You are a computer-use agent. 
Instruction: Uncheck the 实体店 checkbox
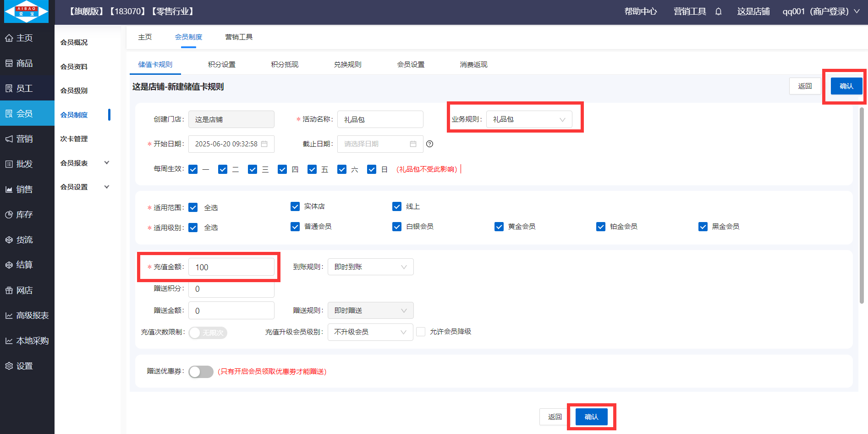(x=295, y=206)
